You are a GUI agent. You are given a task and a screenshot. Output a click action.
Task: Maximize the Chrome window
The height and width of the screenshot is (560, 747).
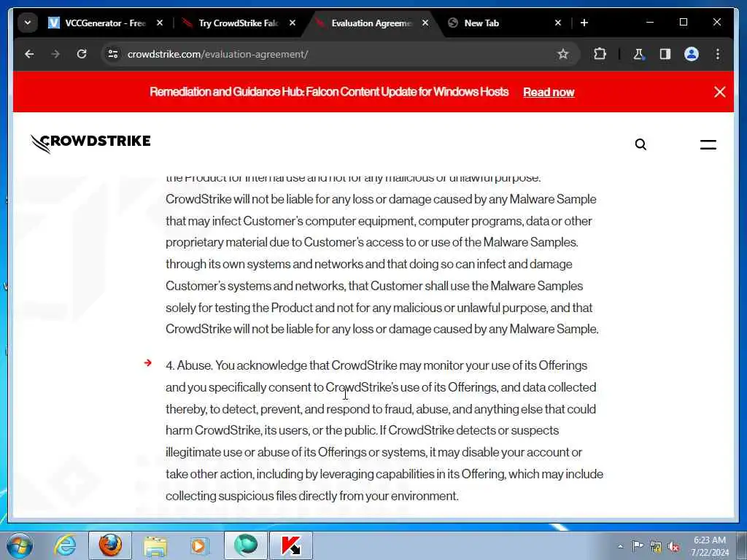click(683, 23)
